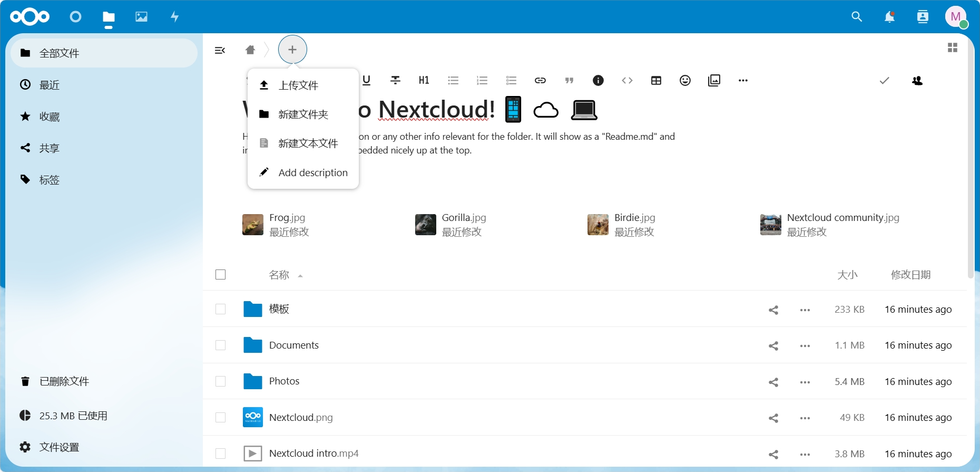
Task: Apply underline formatting
Action: [x=367, y=80]
